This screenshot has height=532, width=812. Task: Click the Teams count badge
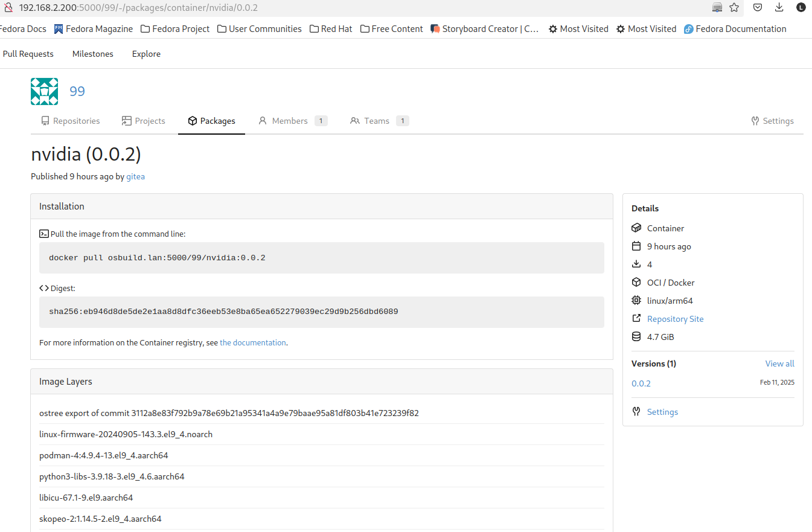[403, 121]
